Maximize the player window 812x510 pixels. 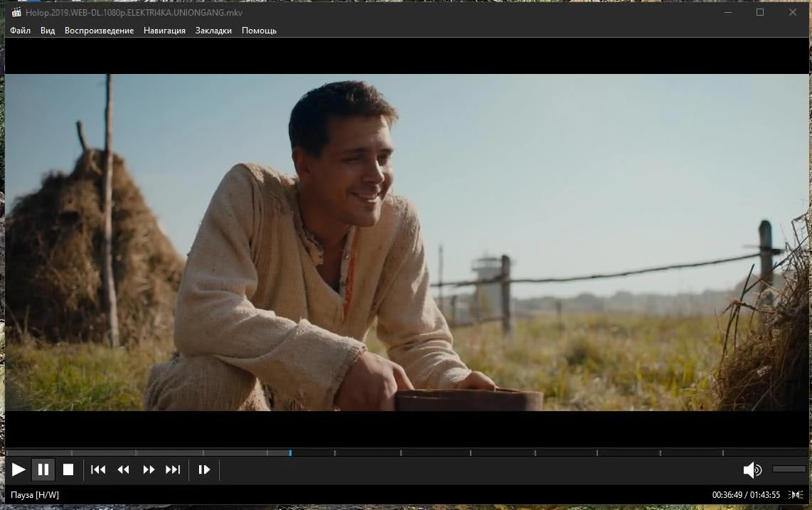(x=760, y=12)
